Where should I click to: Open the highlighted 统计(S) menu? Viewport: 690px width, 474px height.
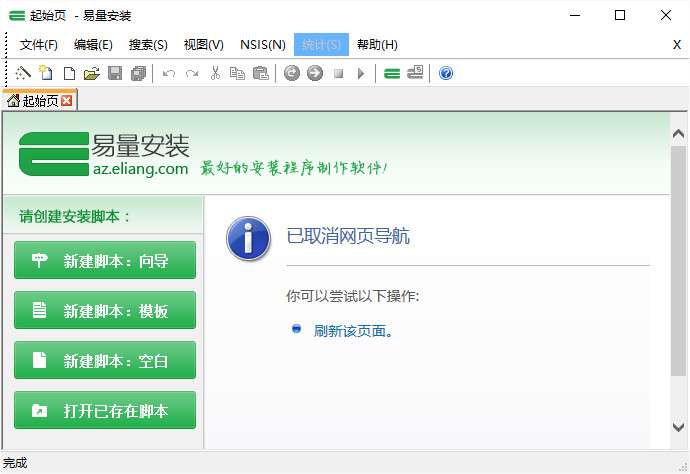(x=321, y=44)
